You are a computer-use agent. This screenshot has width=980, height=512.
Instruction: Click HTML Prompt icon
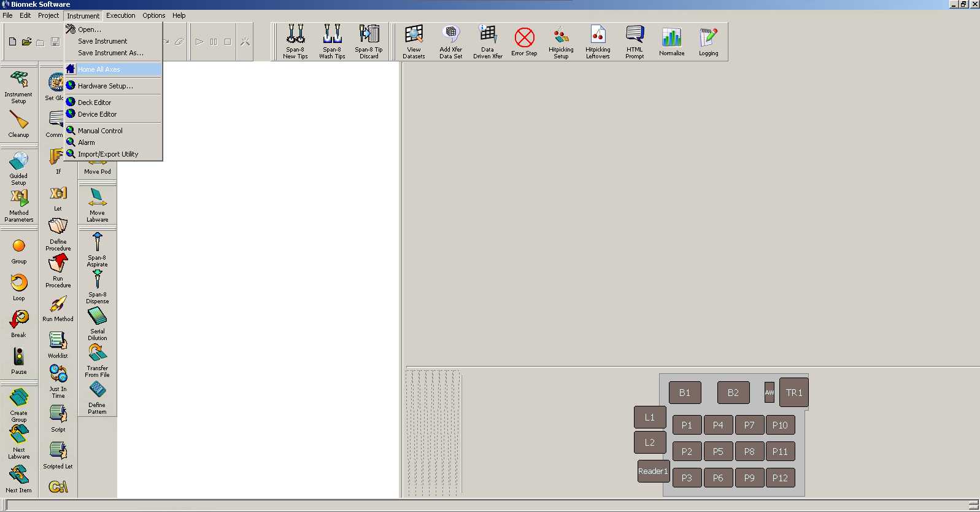pos(635,42)
